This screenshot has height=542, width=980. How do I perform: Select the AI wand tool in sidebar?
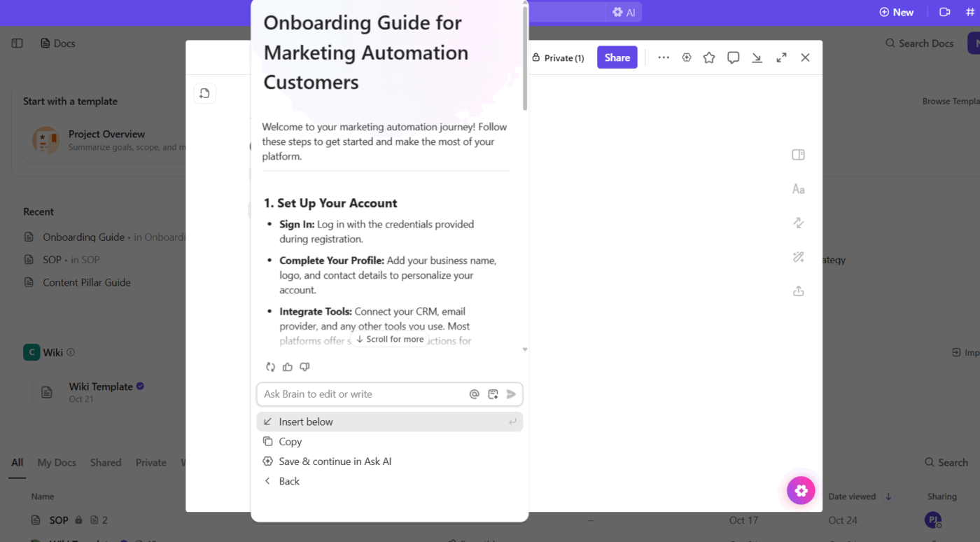[798, 257]
